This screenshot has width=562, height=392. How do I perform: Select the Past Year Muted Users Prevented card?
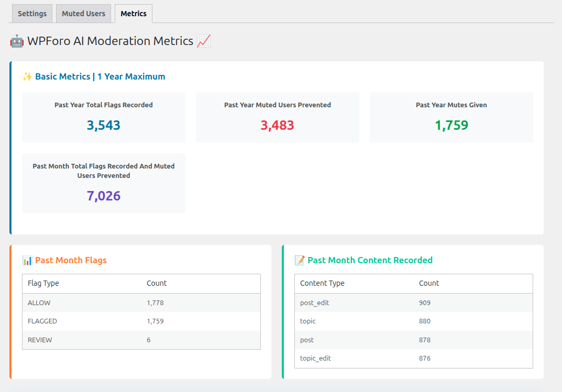(277, 117)
